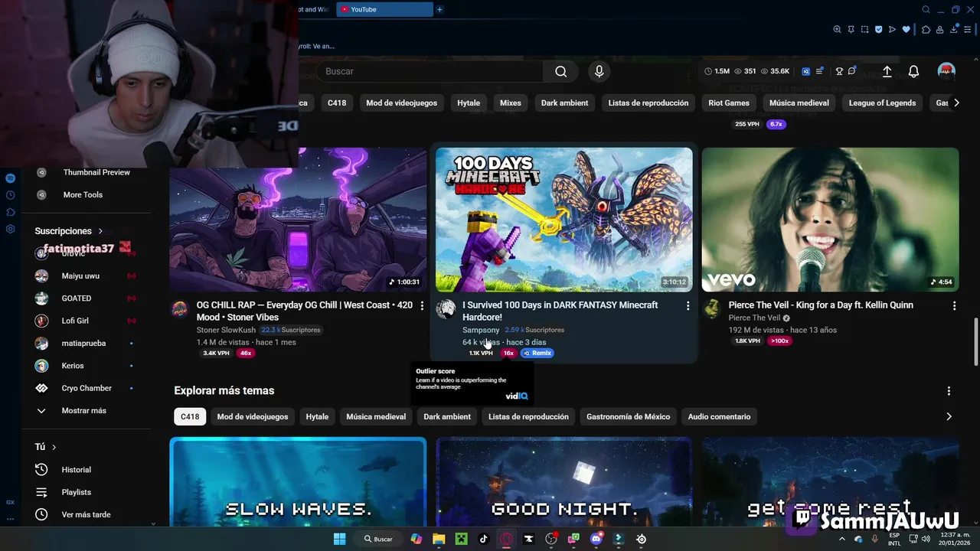Open Thumbnail Preview tool
980x551 pixels.
pyautogui.click(x=96, y=172)
